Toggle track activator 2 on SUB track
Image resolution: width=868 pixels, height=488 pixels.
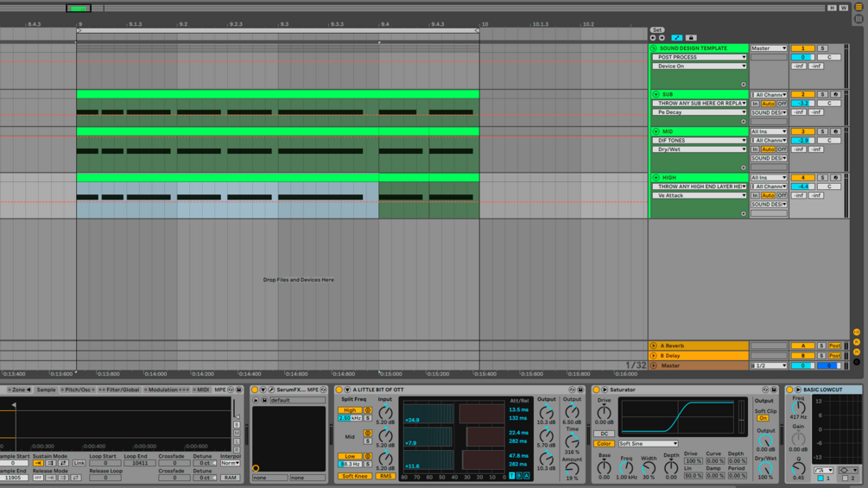tap(802, 95)
